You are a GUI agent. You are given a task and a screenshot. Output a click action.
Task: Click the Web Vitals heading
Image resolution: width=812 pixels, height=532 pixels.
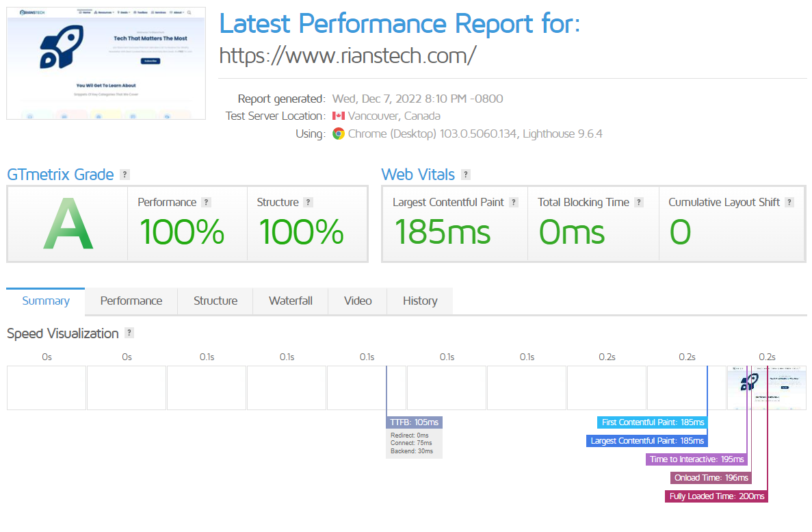point(418,175)
